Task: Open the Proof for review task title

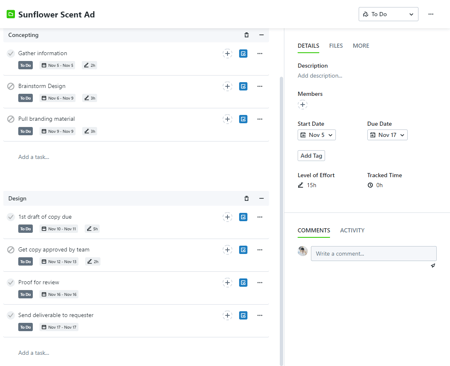Action: pos(38,282)
